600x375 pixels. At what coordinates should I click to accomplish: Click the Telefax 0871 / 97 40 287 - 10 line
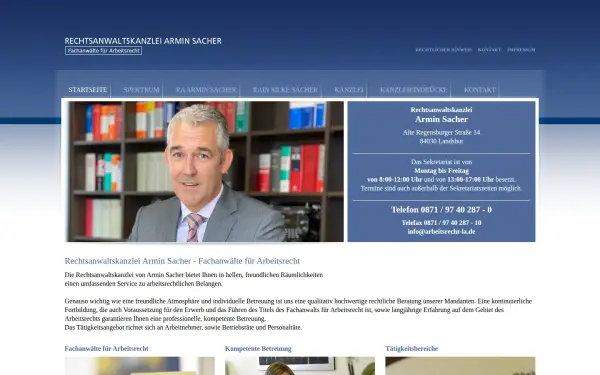(x=441, y=223)
